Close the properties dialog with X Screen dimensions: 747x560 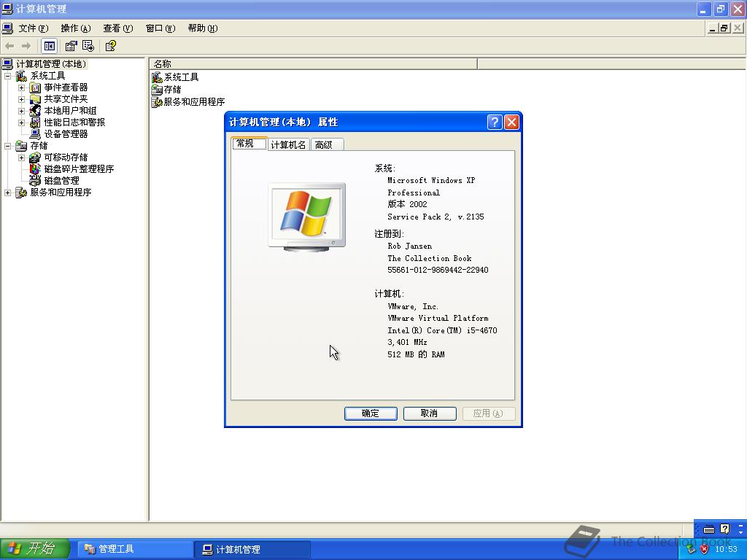511,122
